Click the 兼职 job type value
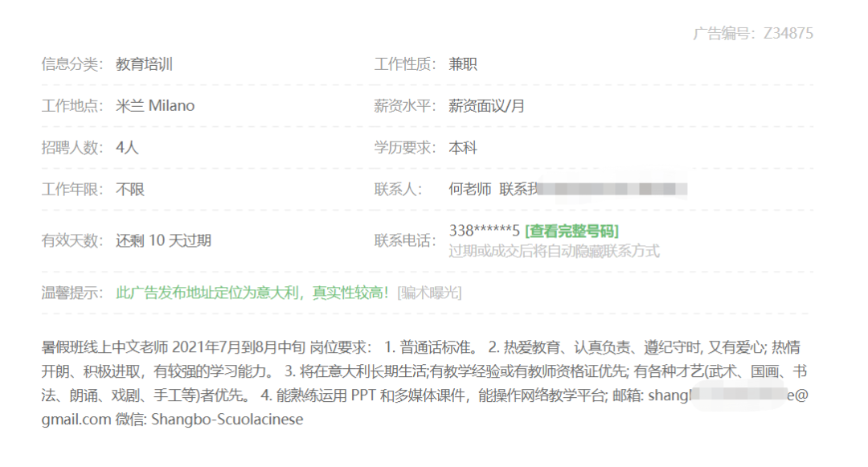The image size is (868, 467). (x=463, y=64)
